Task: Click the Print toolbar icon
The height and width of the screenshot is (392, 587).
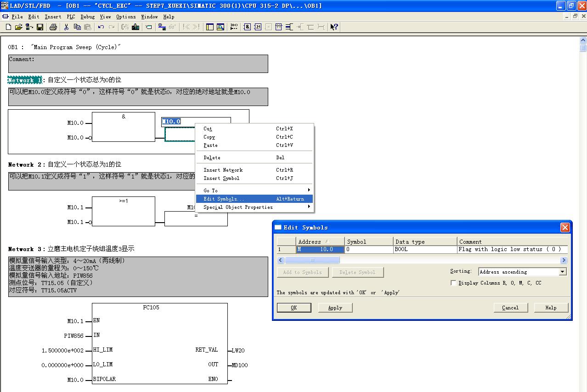Action: tap(53, 27)
